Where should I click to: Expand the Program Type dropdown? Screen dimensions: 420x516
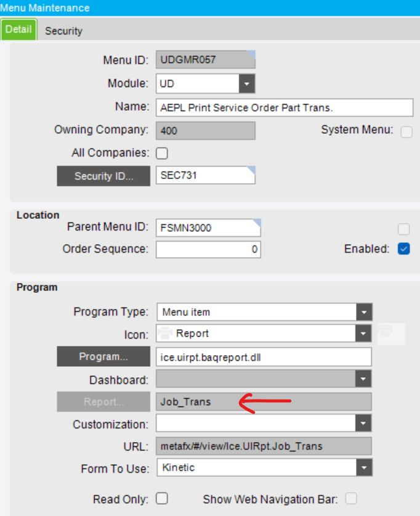pyautogui.click(x=365, y=312)
